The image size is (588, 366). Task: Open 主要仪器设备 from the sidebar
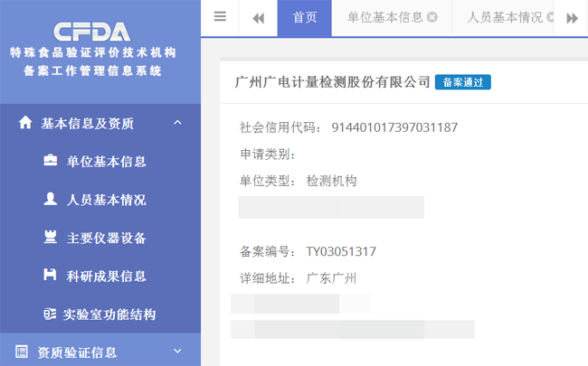point(106,238)
